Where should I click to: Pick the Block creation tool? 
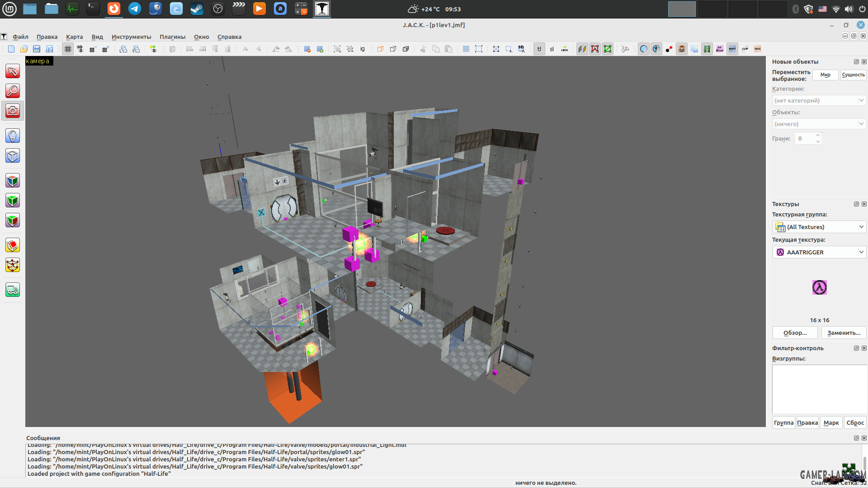13,155
